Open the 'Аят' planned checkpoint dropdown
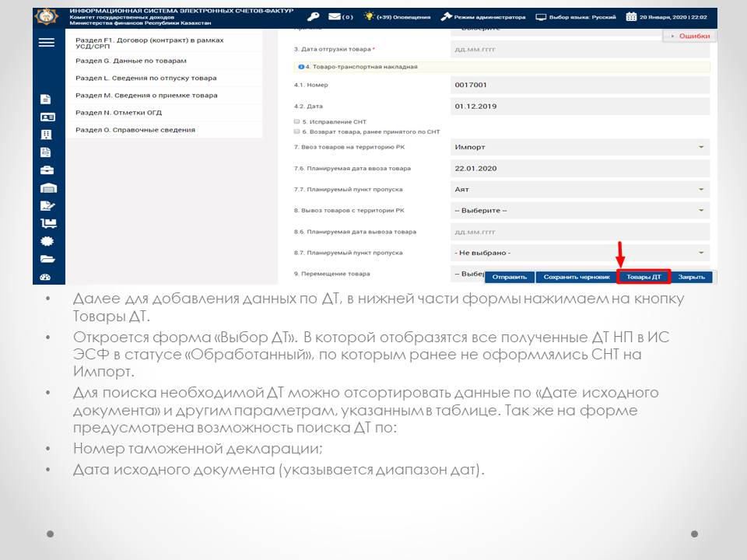Viewport: 747px width, 560px height. tap(580, 189)
